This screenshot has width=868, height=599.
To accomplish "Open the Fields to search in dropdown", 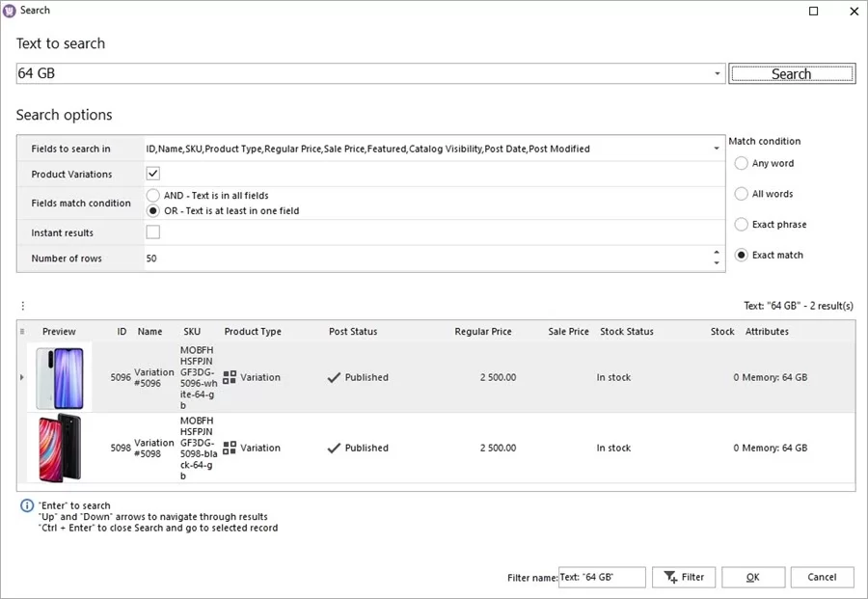I will (718, 149).
